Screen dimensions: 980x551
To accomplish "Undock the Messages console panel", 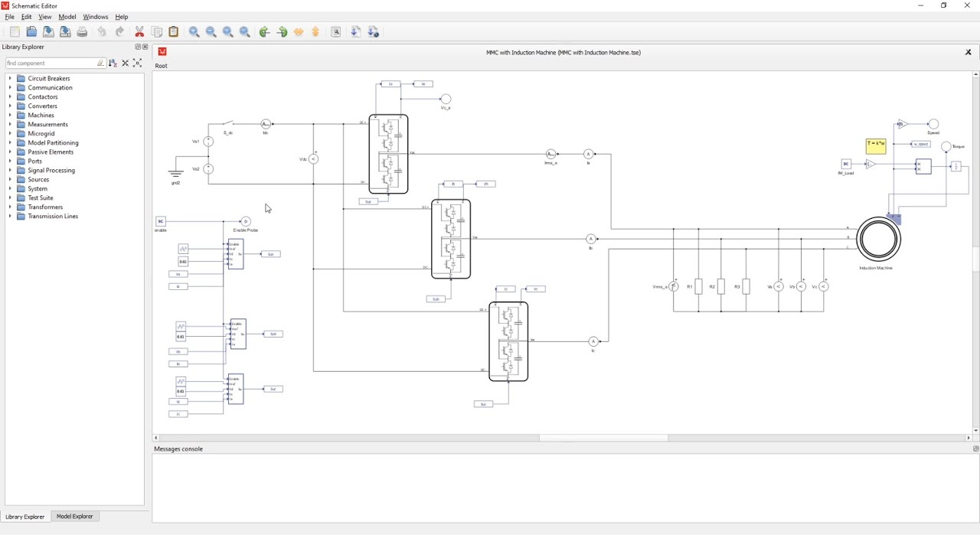I will [x=975, y=449].
